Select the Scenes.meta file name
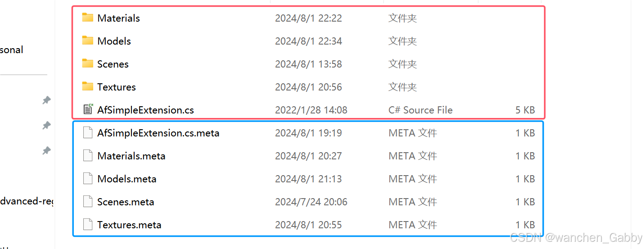This screenshot has width=644, height=249. (126, 202)
